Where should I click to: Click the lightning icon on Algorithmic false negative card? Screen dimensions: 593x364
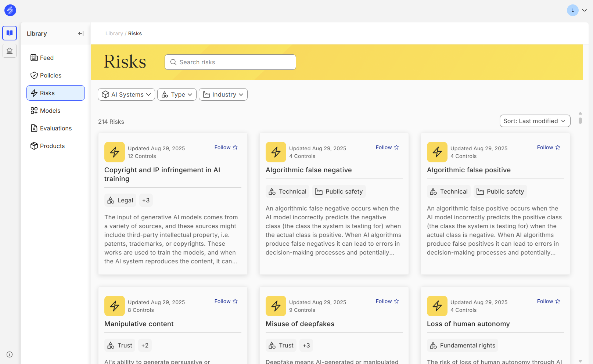276,152
